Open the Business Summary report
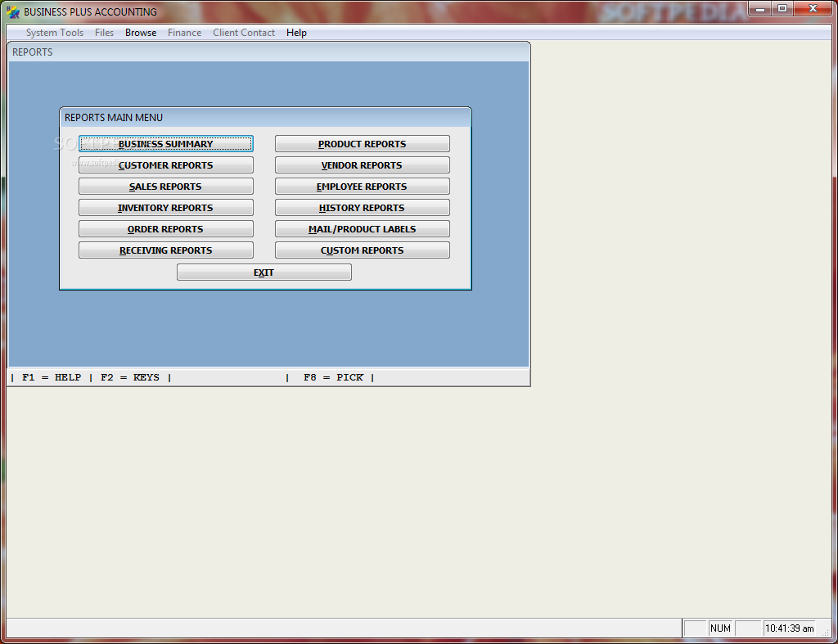Screen dimensions: 838x644 (165, 144)
